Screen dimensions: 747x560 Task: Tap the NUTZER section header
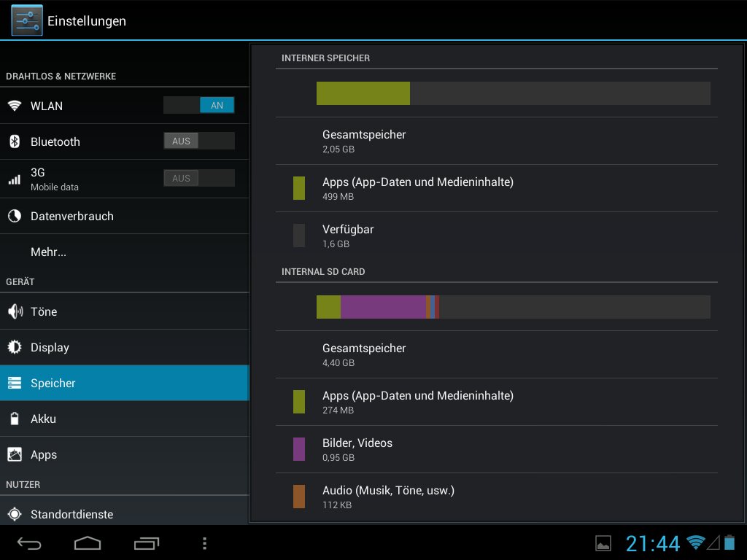23,484
